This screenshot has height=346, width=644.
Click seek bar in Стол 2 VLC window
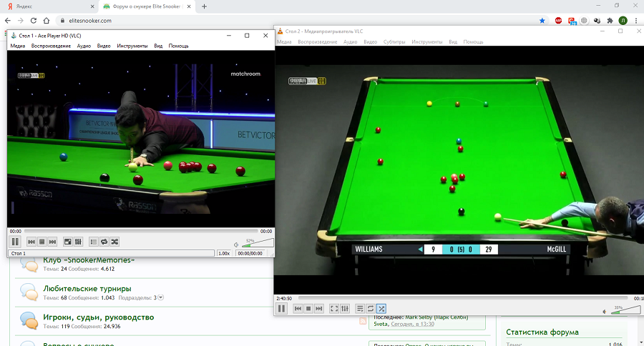[x=463, y=298]
